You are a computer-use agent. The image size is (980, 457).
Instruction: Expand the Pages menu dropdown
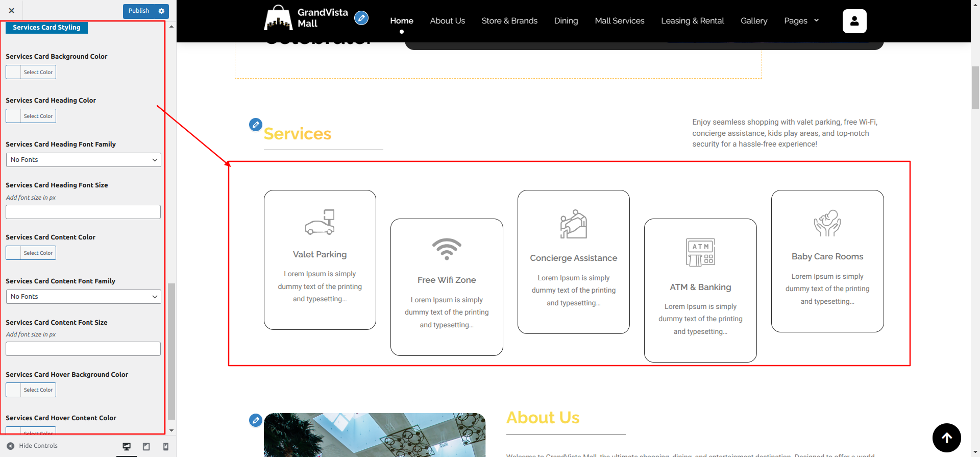[801, 21]
